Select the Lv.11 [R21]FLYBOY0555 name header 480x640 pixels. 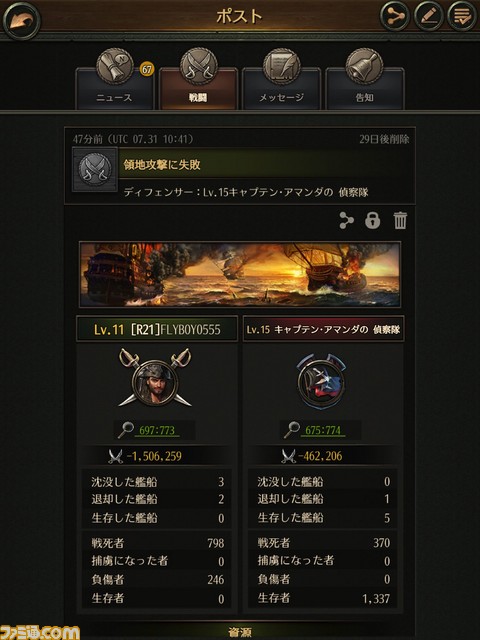tap(157, 329)
